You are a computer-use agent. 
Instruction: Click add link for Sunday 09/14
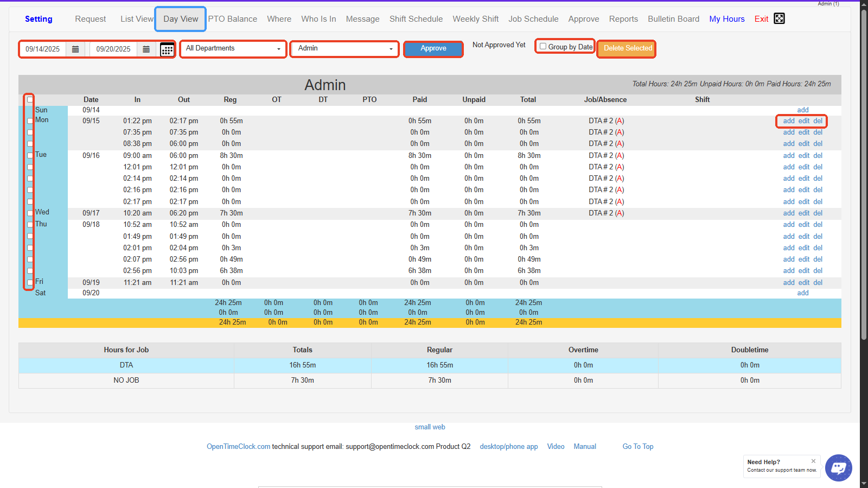pos(803,110)
